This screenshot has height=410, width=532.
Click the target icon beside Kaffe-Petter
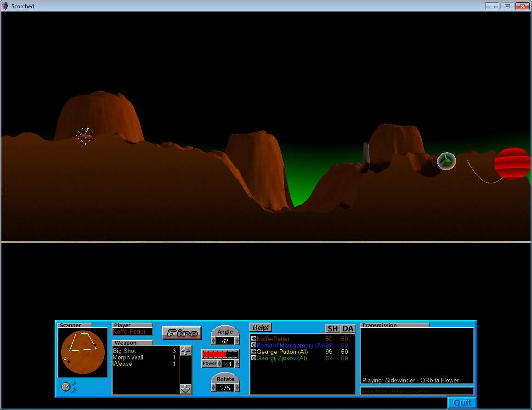point(254,338)
